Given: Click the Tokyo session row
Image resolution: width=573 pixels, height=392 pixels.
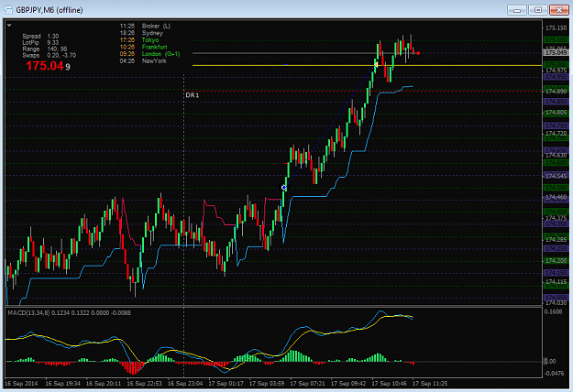Looking at the screenshot, I should coord(139,39).
